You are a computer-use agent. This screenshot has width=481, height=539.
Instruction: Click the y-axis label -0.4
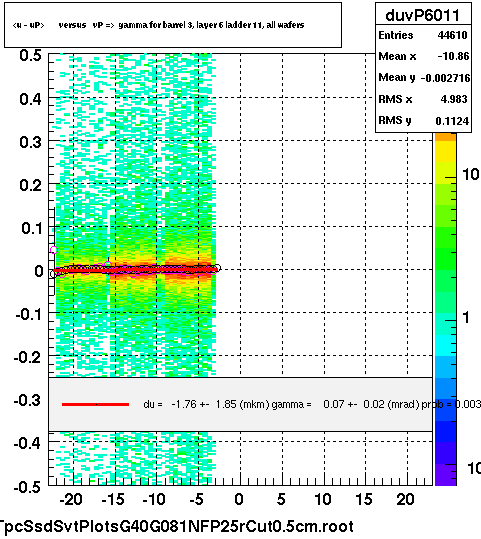tap(28, 443)
